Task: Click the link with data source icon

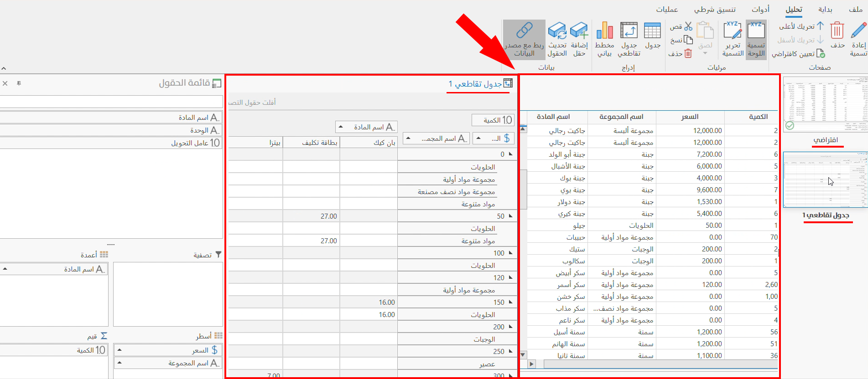Action: (x=524, y=31)
